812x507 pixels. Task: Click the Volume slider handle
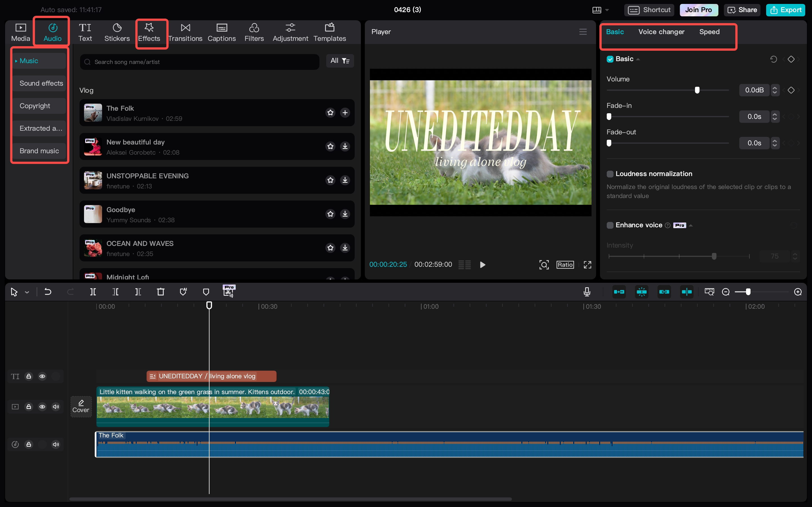[x=697, y=90]
